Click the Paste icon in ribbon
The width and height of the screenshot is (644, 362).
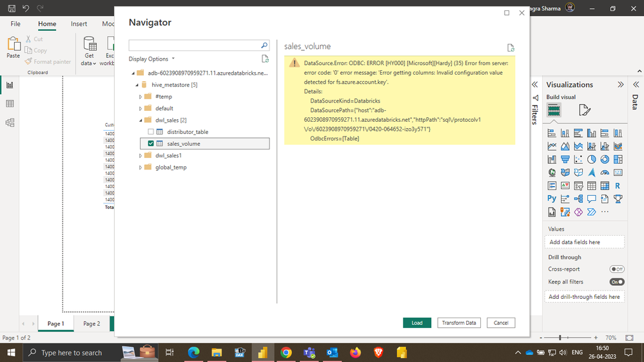click(x=13, y=47)
